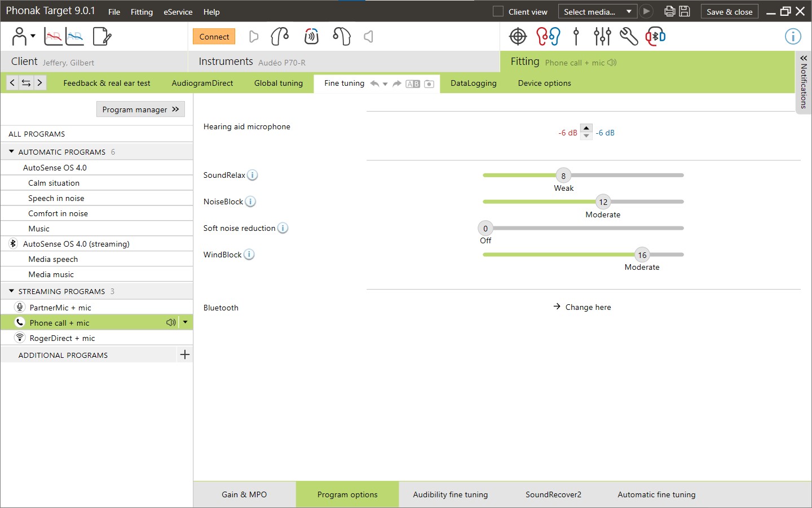Image resolution: width=812 pixels, height=508 pixels.
Task: Switch to Global tuning tab
Action: click(279, 83)
